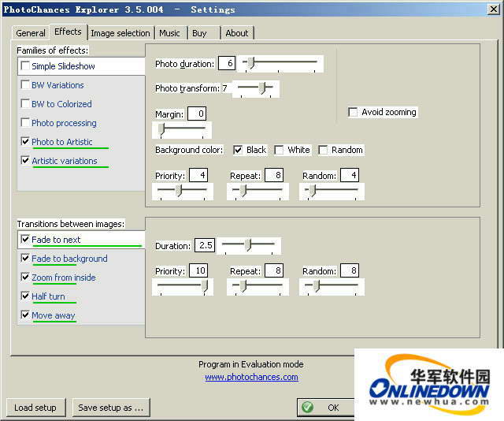Click the effects Repeat value box
Image resolution: width=504 pixels, height=421 pixels.
tap(274, 175)
